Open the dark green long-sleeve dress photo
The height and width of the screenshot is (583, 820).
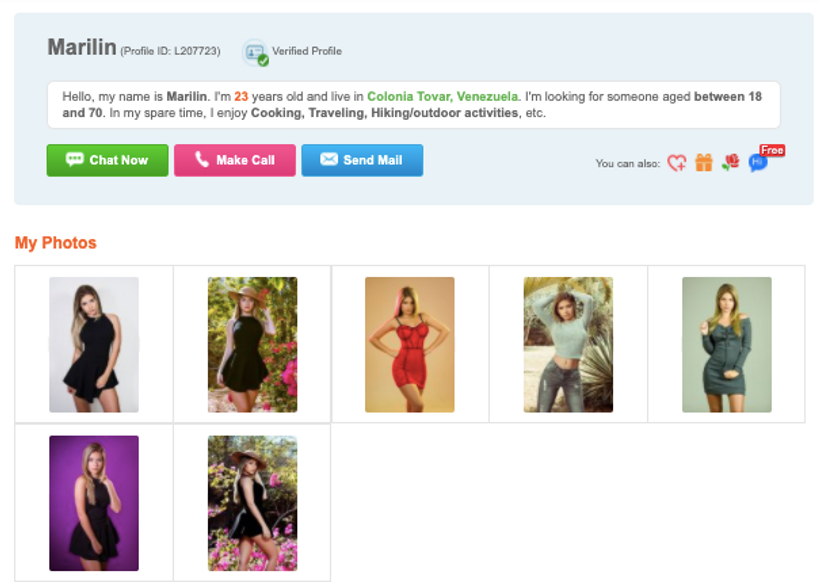click(727, 345)
